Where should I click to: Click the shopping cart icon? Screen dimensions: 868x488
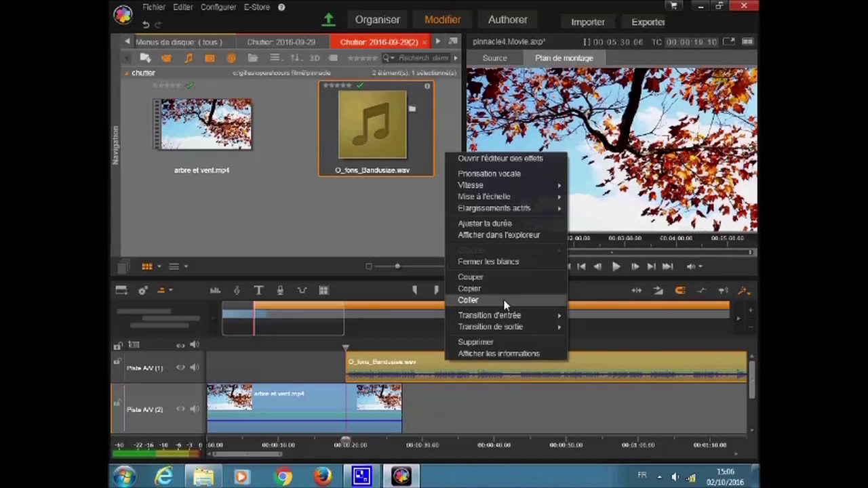tap(673, 6)
